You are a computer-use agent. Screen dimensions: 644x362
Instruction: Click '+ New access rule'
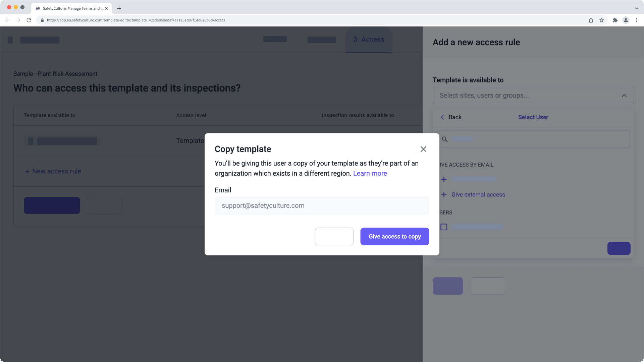(x=53, y=171)
